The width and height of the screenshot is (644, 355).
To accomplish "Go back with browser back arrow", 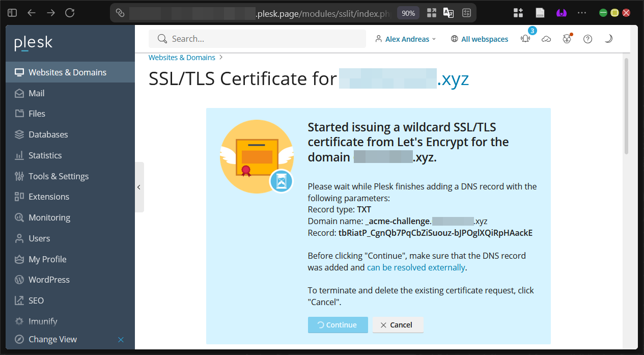I will pyautogui.click(x=32, y=13).
